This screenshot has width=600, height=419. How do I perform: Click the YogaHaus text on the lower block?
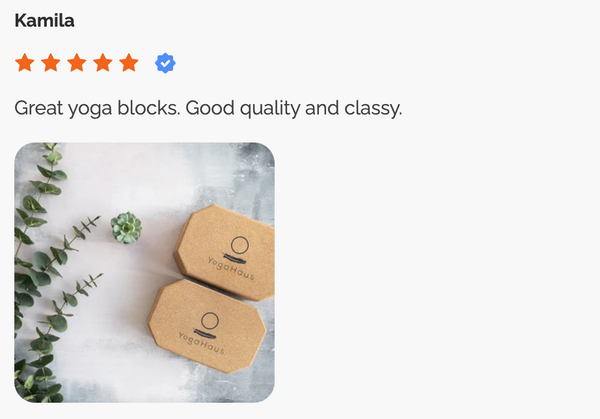[x=201, y=343]
